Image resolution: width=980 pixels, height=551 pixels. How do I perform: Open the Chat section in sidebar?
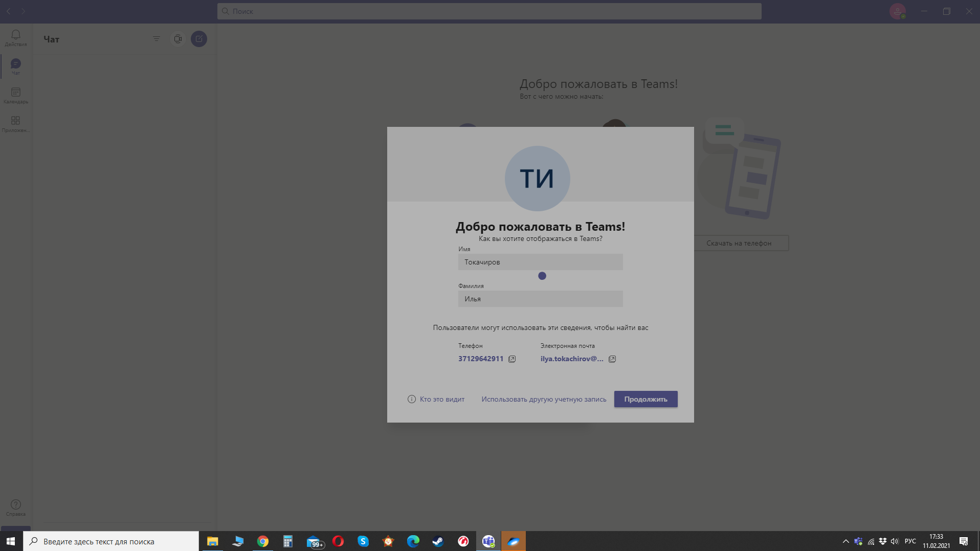click(16, 67)
